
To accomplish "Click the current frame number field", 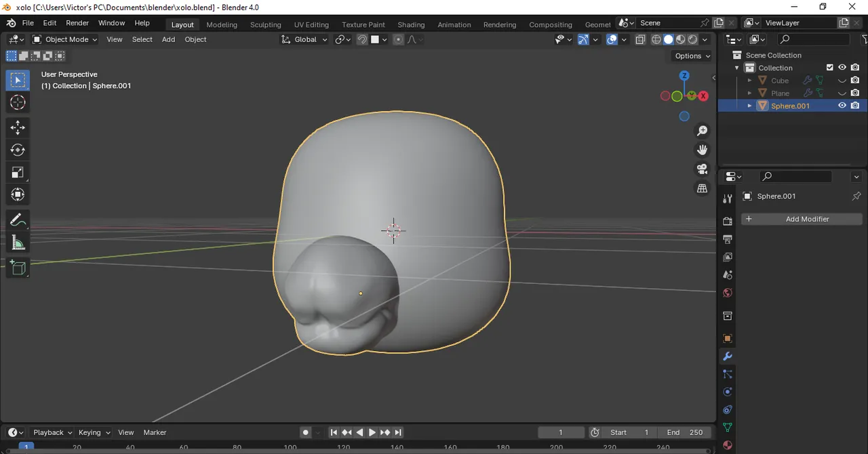I will [561, 432].
